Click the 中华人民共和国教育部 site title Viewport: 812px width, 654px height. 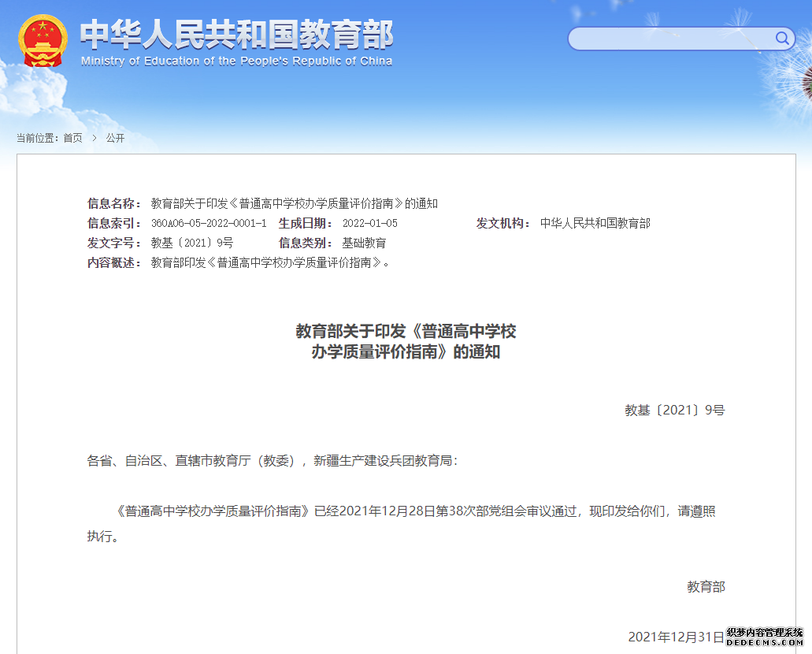coord(236,35)
